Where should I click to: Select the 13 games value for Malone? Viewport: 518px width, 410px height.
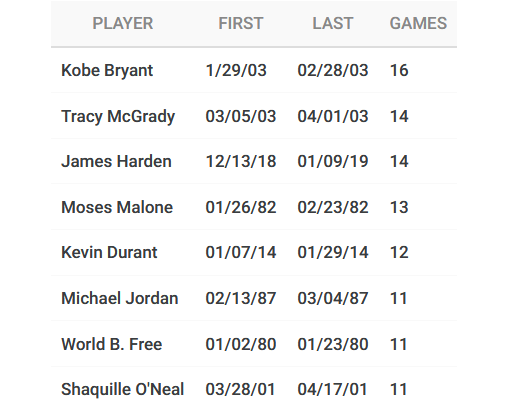tap(399, 207)
